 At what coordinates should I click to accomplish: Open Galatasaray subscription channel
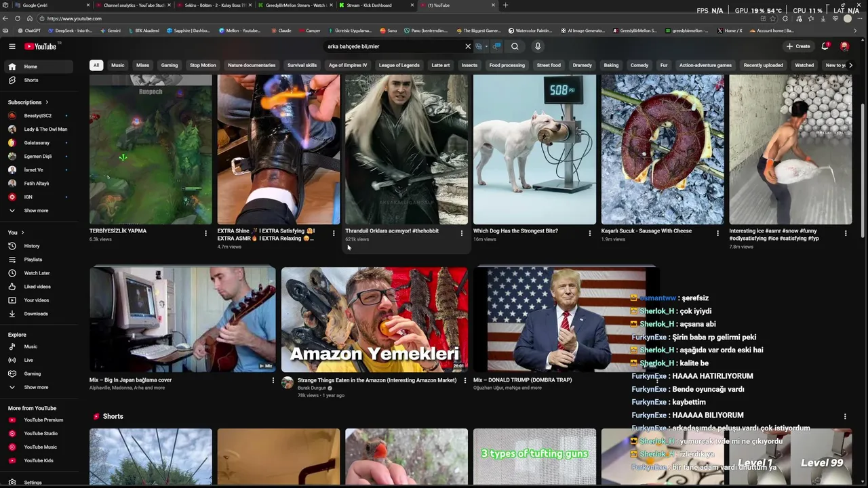40,143
